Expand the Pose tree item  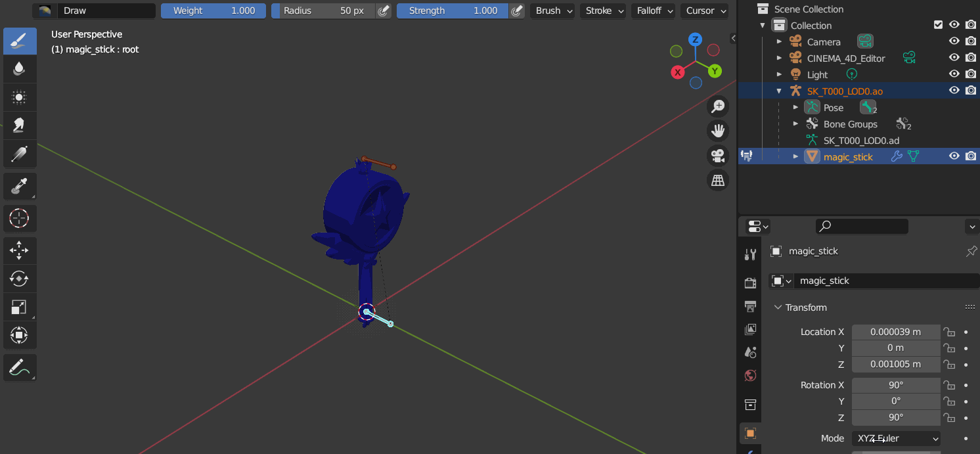coord(795,107)
